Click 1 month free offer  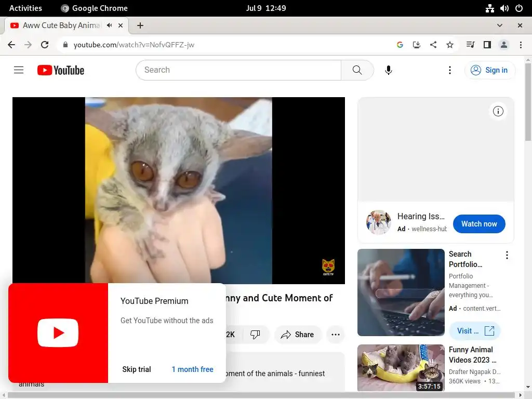[x=192, y=369]
